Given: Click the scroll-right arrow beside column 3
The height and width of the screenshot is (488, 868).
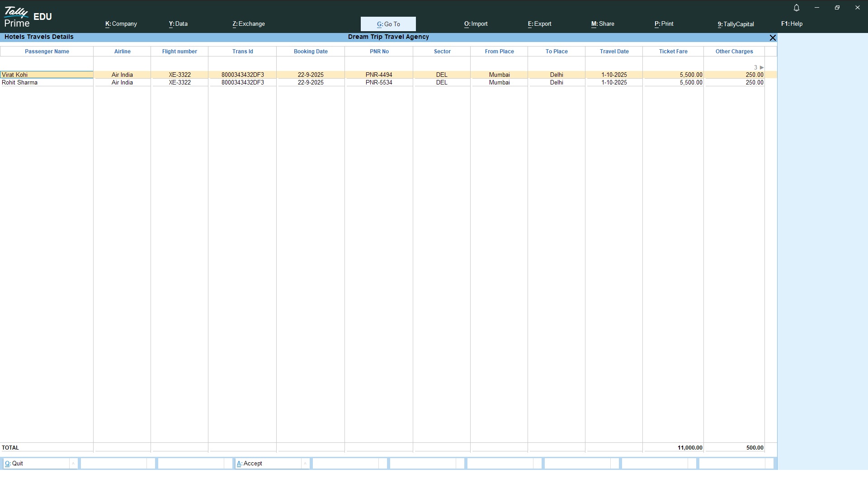Looking at the screenshot, I should pyautogui.click(x=762, y=67).
